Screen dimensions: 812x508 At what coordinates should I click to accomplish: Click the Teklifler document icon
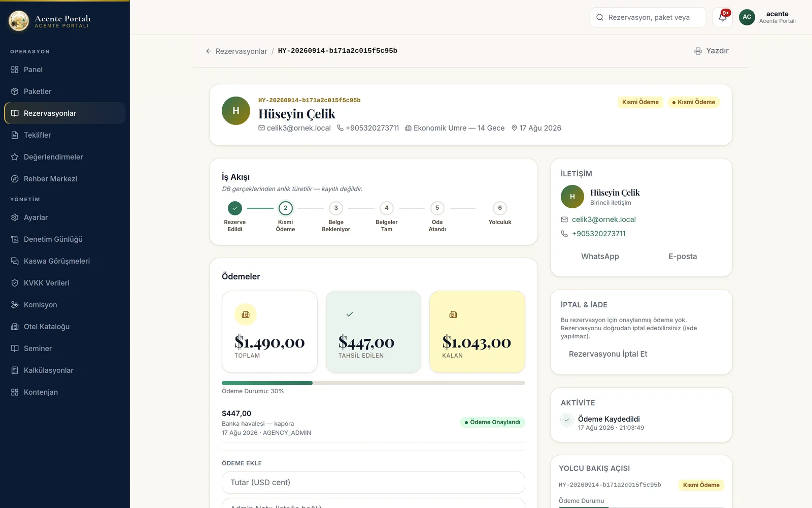(x=15, y=135)
